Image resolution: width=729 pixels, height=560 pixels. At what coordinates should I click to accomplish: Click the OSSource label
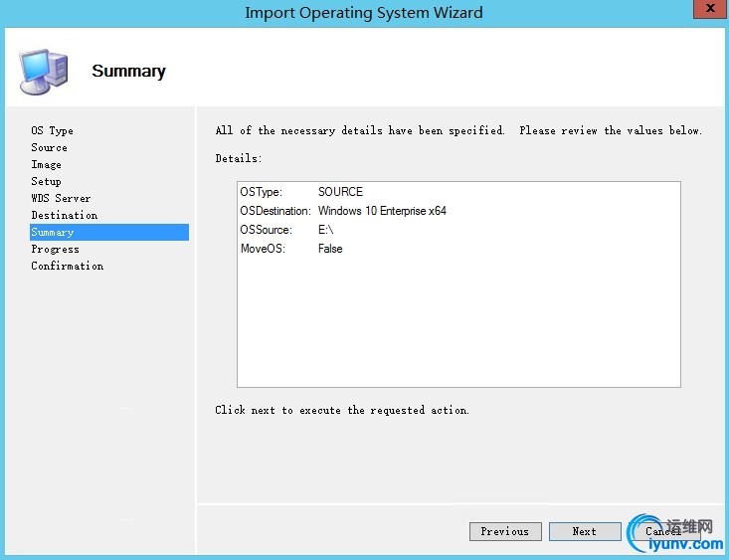tap(266, 230)
